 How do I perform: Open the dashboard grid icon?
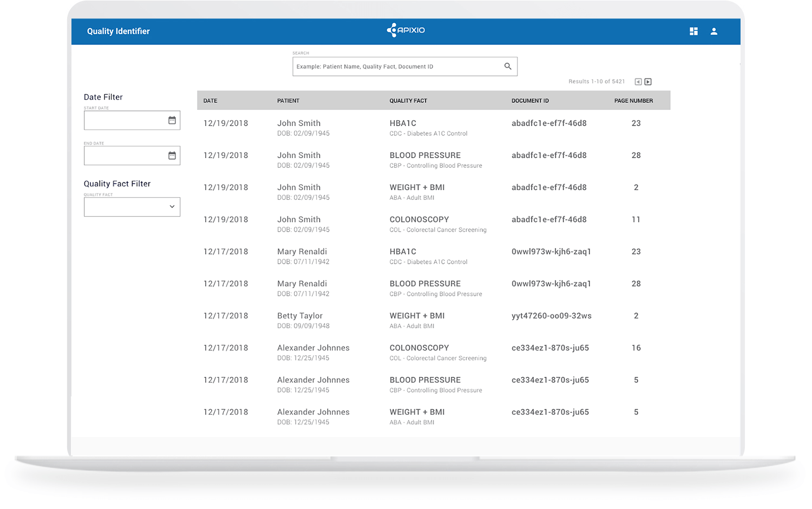coord(693,31)
